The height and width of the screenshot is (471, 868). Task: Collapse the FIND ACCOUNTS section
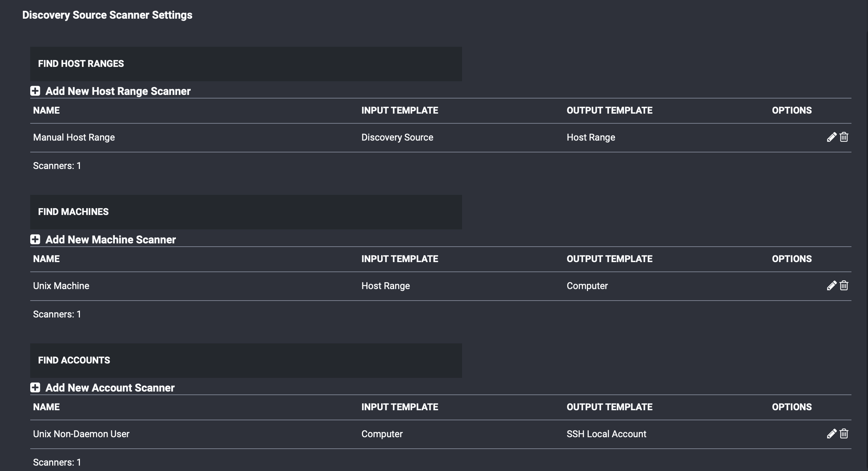point(74,360)
